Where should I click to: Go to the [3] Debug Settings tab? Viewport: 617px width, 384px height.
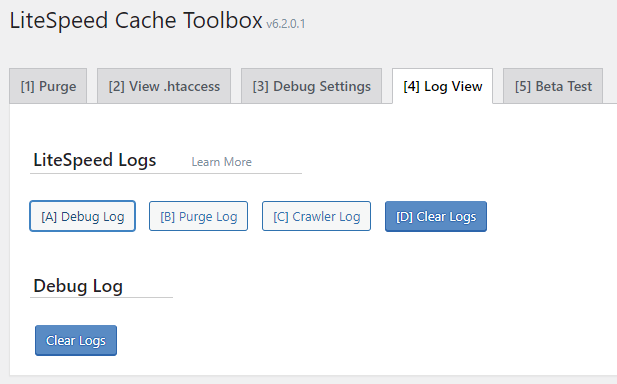[x=311, y=86]
